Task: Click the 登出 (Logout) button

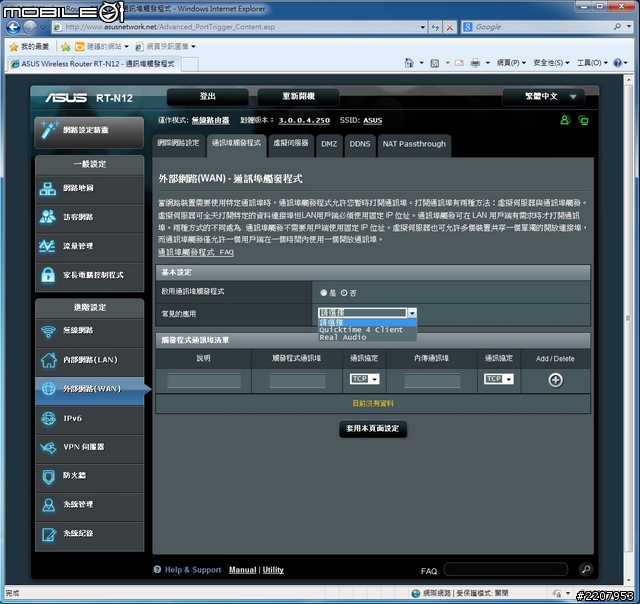Action: pos(207,97)
